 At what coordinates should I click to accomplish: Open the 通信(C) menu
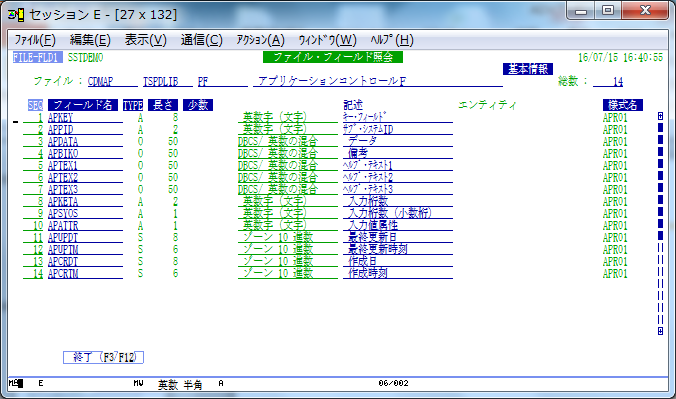[201, 40]
